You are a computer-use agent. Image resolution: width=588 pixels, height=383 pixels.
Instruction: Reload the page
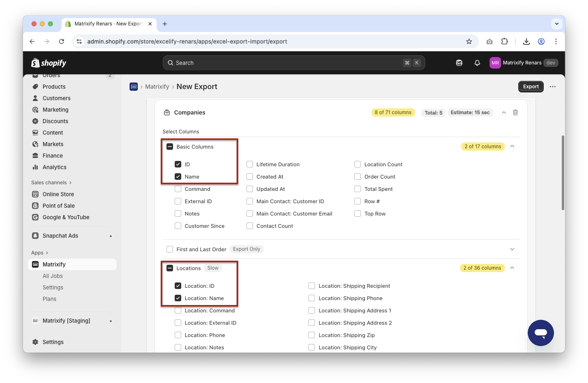click(x=62, y=41)
